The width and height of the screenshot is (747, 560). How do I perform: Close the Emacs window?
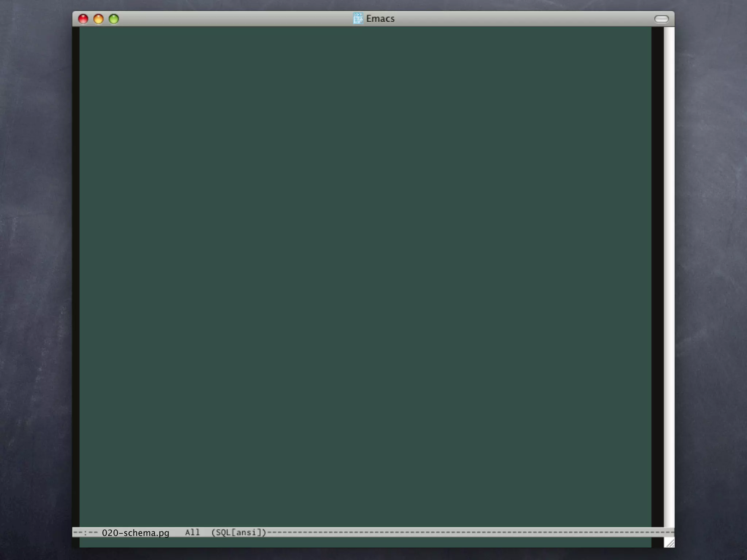pyautogui.click(x=83, y=19)
